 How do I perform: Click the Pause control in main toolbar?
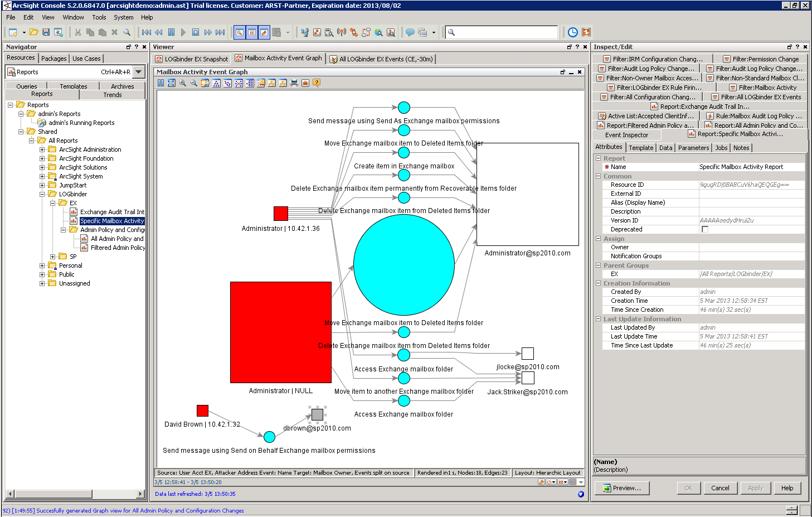point(172,32)
